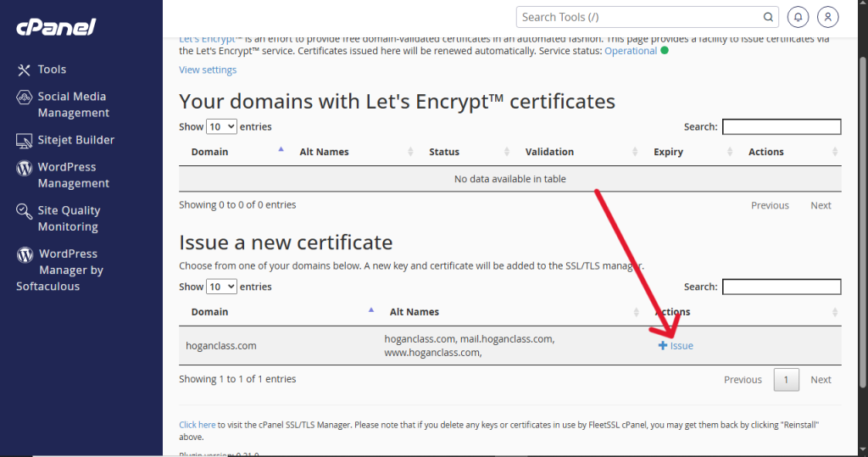Click the WordPress Management logo icon

click(24, 168)
